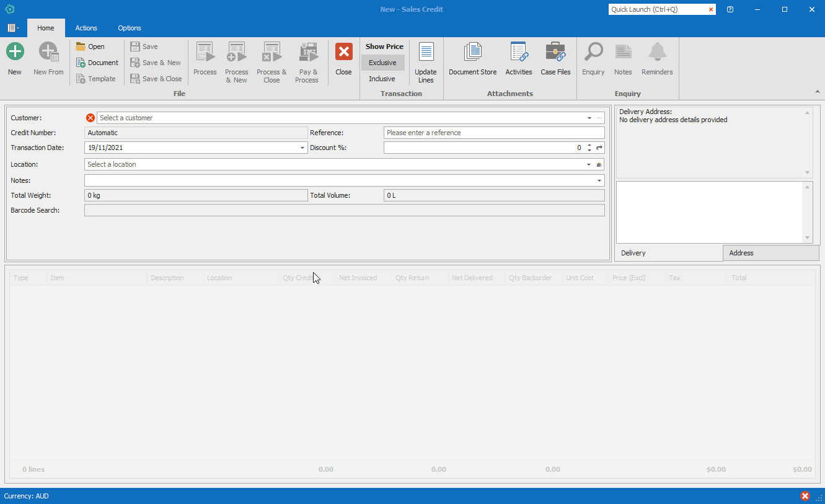The image size is (825, 504).
Task: Click the green New document icon
Action: tap(15, 52)
